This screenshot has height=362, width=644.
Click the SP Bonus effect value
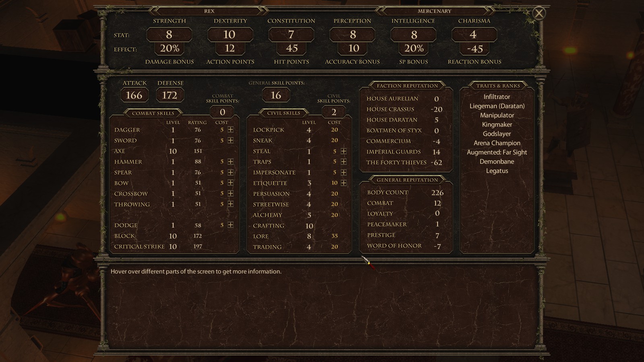pos(414,49)
